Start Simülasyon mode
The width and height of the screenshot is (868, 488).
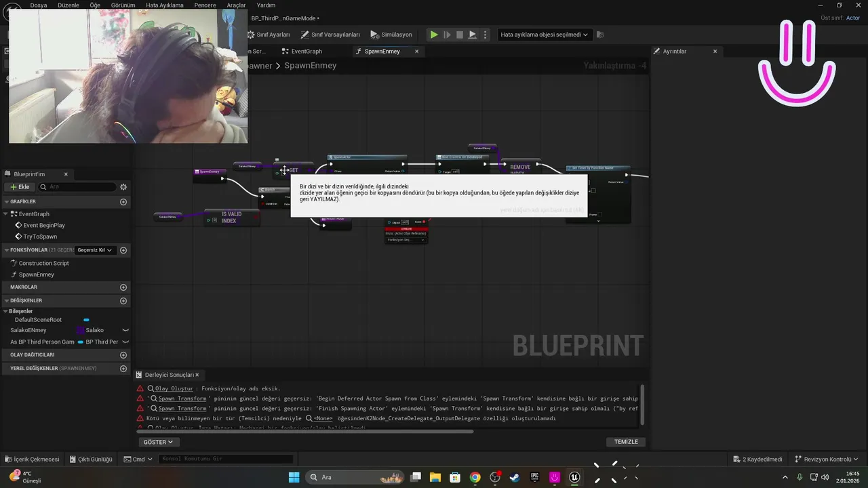391,35
